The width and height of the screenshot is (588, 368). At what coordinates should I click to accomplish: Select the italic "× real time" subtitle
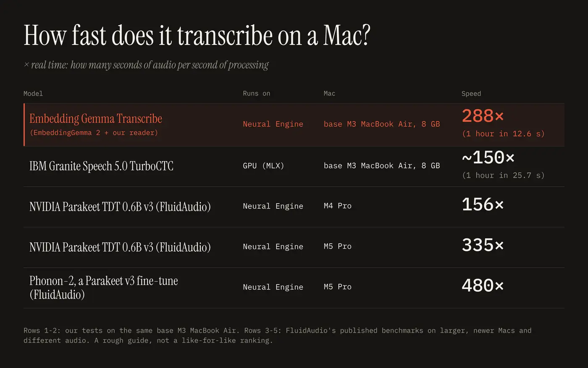point(146,65)
